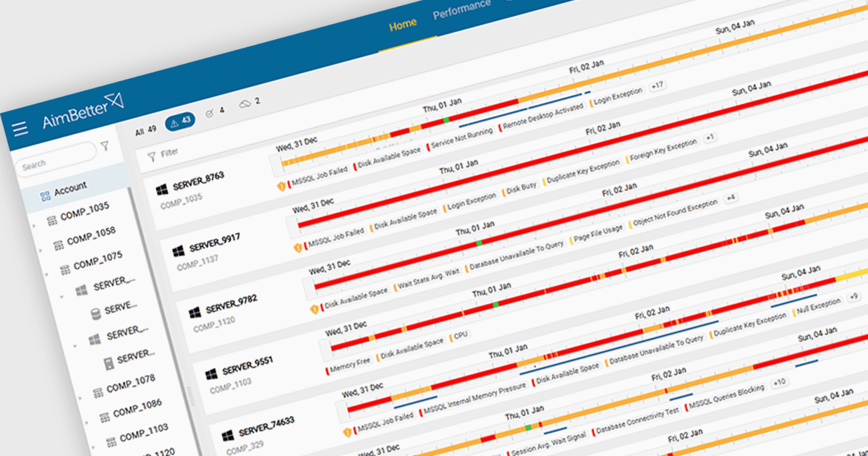Click the orange shield warning icon for SERVER_9782
This screenshot has height=456, width=868.
pos(315,309)
